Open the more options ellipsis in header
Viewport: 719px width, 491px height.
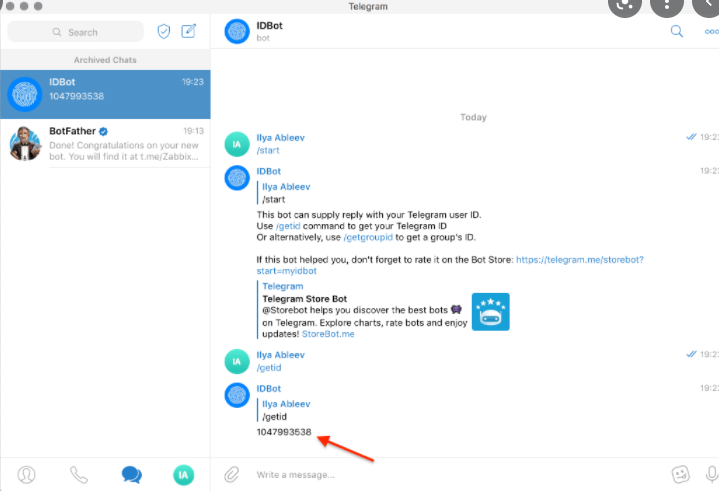pyautogui.click(x=712, y=32)
